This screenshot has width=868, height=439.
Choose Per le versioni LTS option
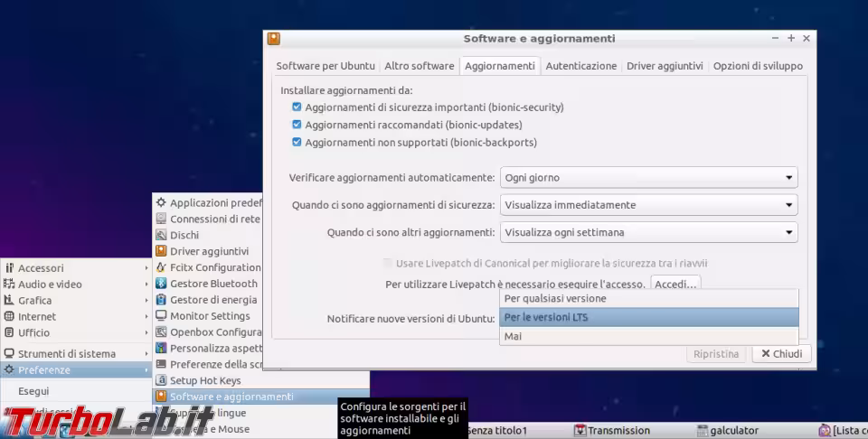[649, 317]
